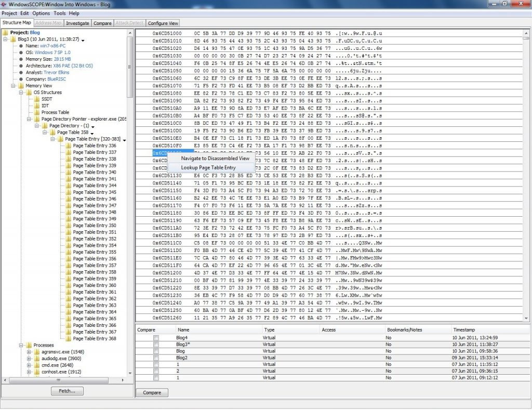Viewport: 532px width, 410px height.
Task: Click the Page Table Entry 363 folder icon
Action: pos(68,306)
